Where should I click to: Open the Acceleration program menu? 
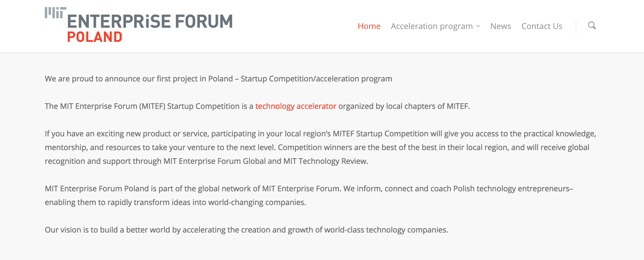432,26
